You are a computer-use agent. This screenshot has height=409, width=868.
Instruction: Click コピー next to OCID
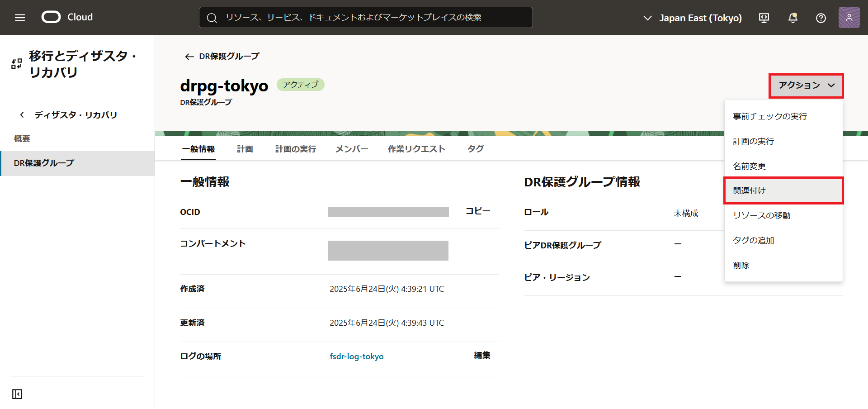(478, 211)
